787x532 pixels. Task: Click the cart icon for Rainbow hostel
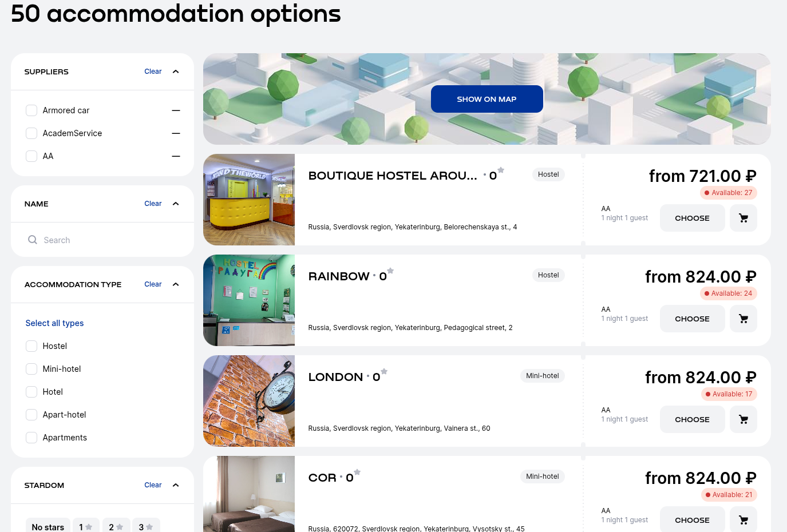[743, 319]
